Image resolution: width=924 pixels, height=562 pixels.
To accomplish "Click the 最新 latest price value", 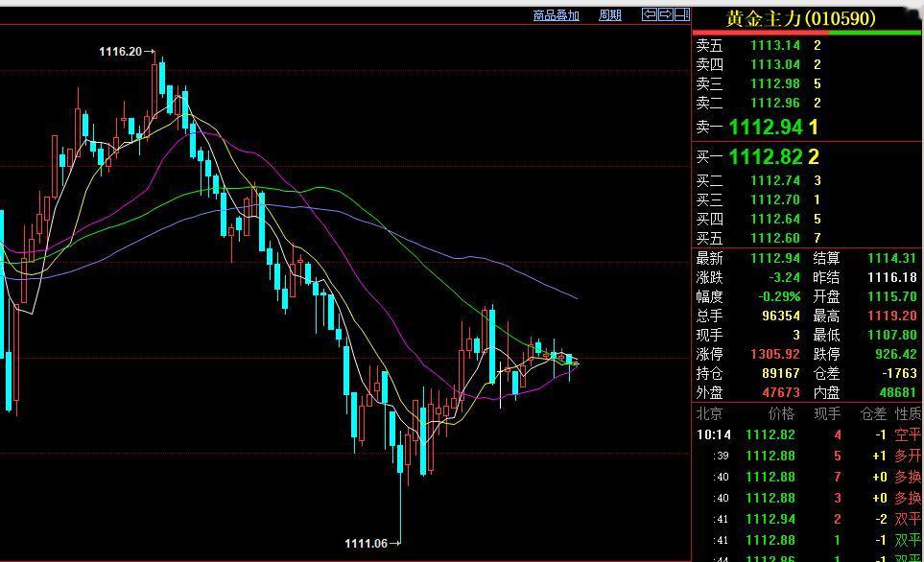I will [x=775, y=258].
